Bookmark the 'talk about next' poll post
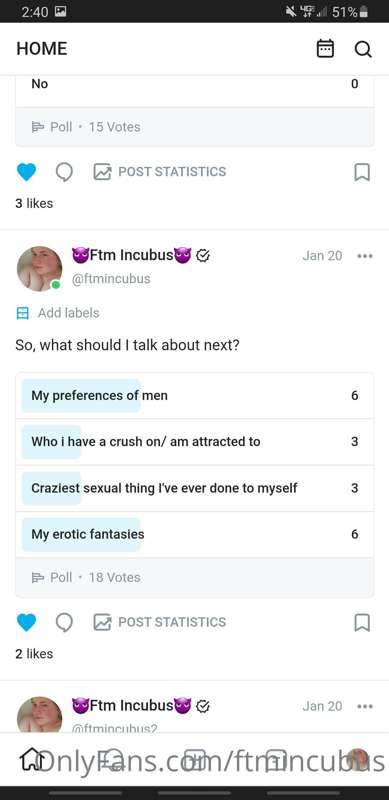The width and height of the screenshot is (389, 800). pyautogui.click(x=362, y=622)
